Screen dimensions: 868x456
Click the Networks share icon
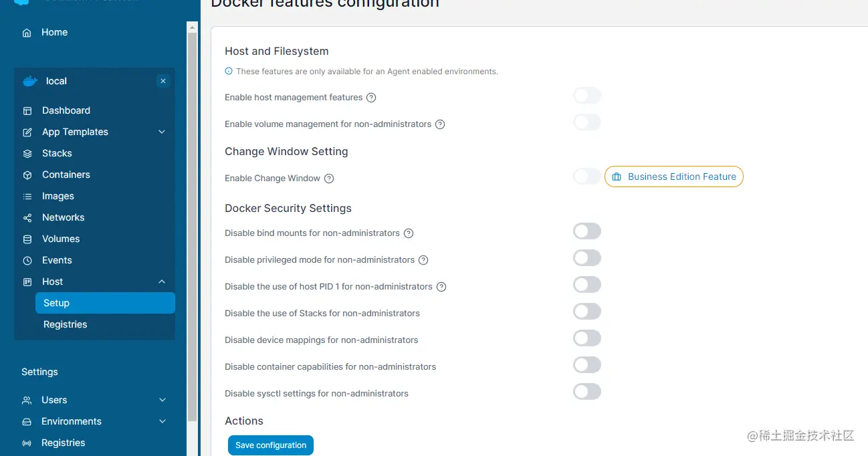click(27, 218)
